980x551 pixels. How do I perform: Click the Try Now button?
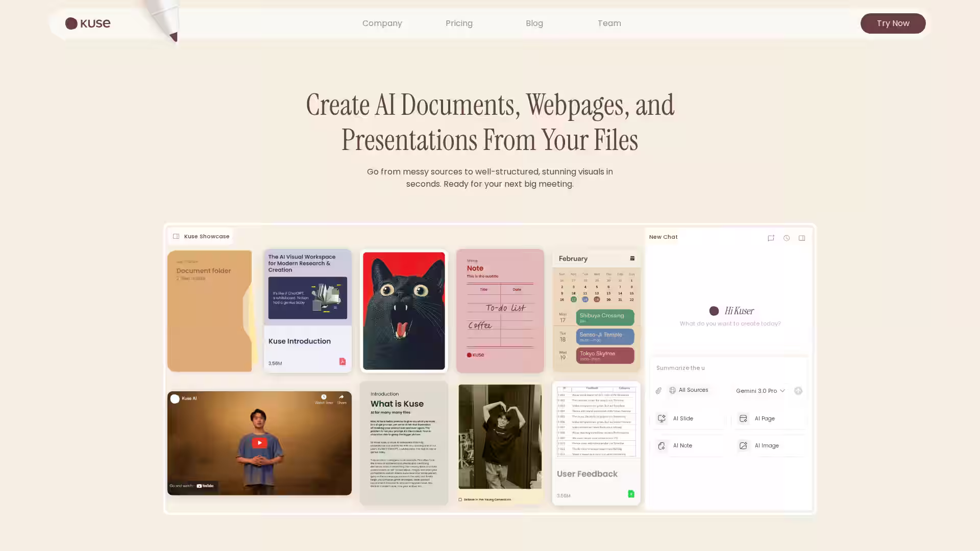point(893,23)
